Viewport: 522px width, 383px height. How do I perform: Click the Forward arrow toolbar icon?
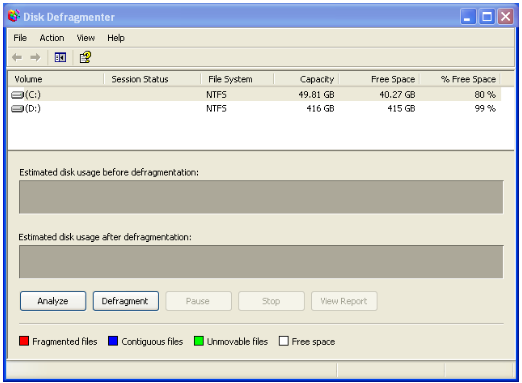35,57
